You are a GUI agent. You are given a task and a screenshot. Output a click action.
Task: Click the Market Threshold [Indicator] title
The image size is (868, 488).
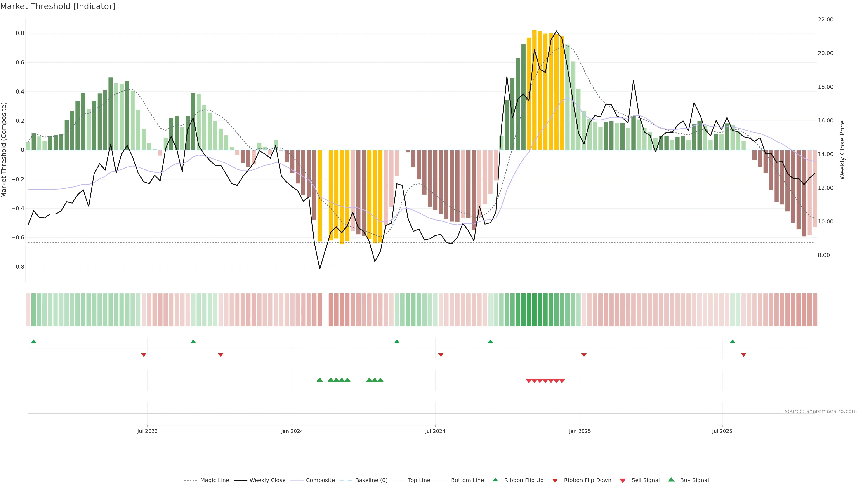[58, 6]
